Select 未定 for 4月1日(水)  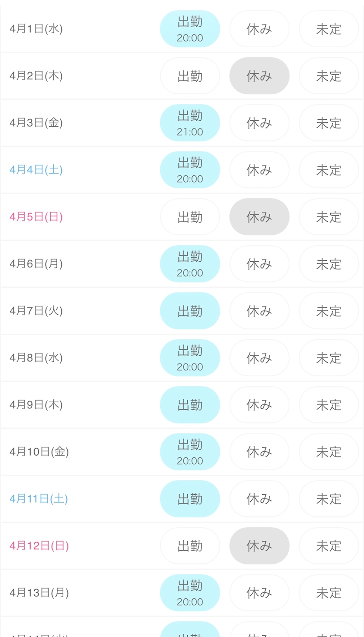click(x=328, y=29)
